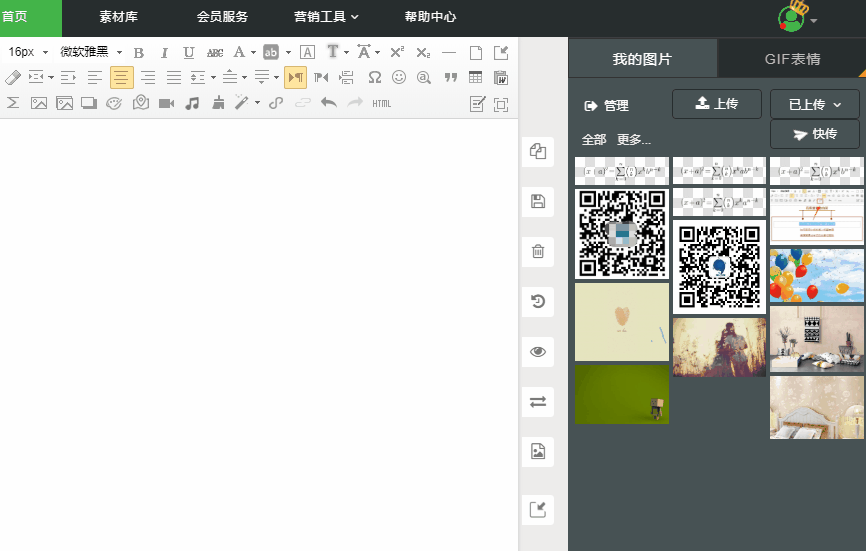Click the sidebar history restore icon
This screenshot has width=866, height=551.
pos(538,301)
